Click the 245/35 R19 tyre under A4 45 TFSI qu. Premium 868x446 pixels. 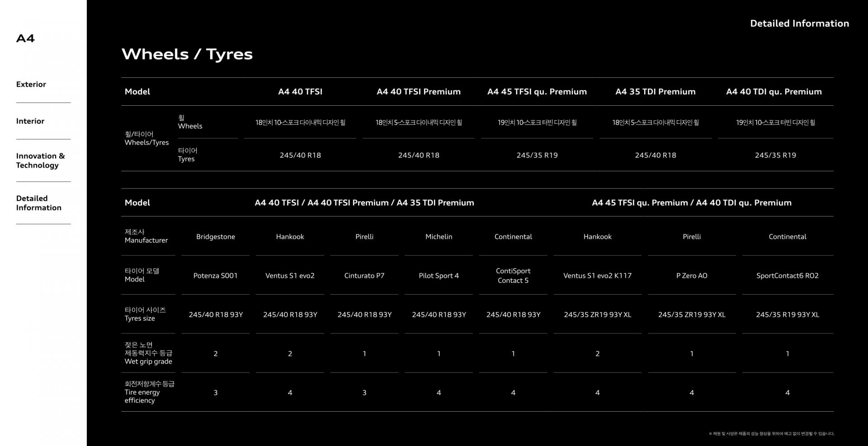point(537,155)
